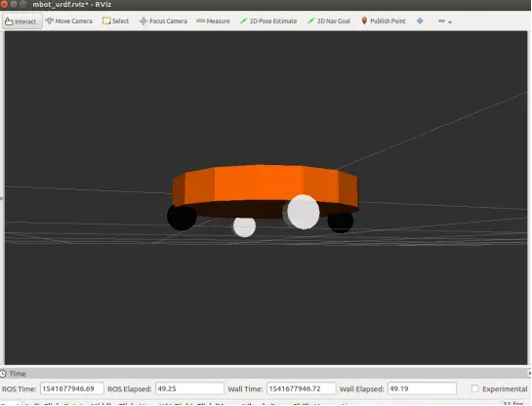Viewport: 532px width, 406px height.
Task: Click the Wall Elapsed field
Action: coord(422,388)
